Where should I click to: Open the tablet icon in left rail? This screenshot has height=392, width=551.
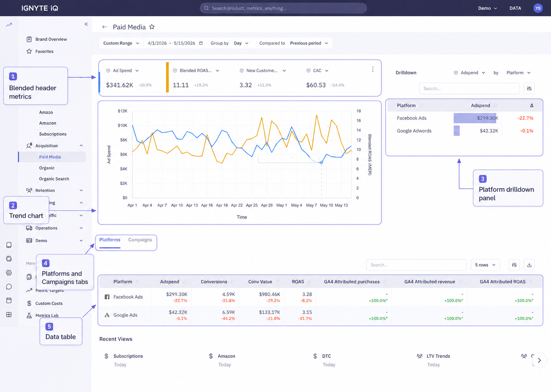[9, 245]
